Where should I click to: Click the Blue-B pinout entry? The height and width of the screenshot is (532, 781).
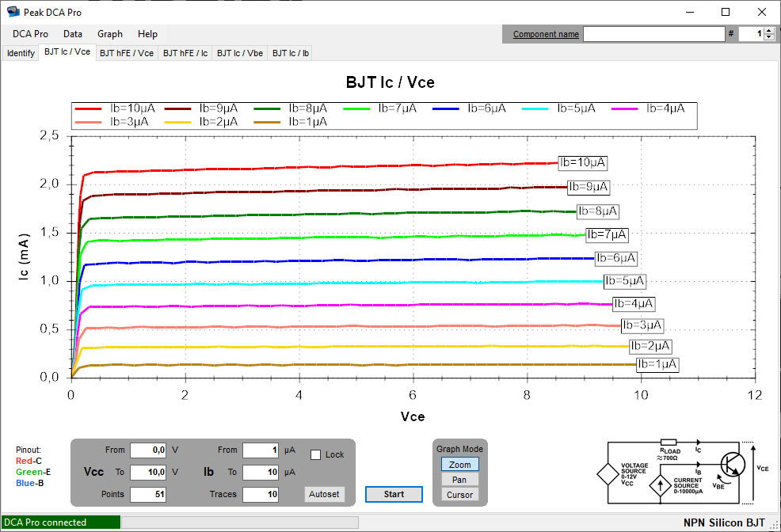coord(29,483)
